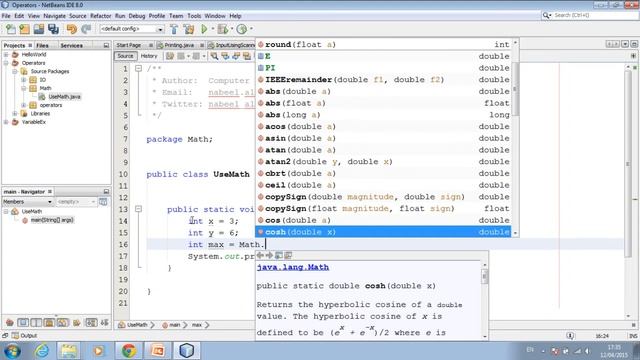Expand the VariableEx project node
The width and height of the screenshot is (640, 360).
pyautogui.click(x=6, y=122)
